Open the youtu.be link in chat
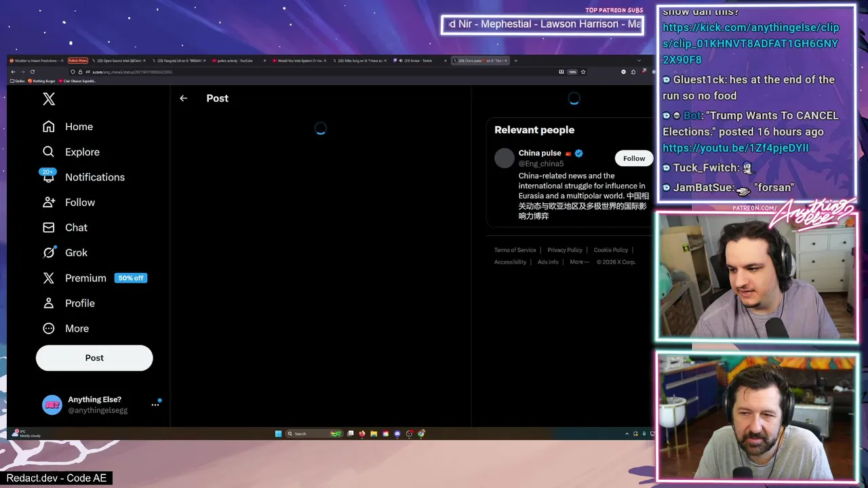 click(x=736, y=148)
